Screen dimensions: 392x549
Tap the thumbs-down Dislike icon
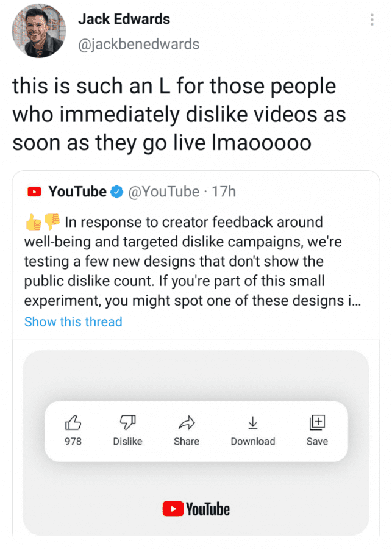pyautogui.click(x=128, y=422)
